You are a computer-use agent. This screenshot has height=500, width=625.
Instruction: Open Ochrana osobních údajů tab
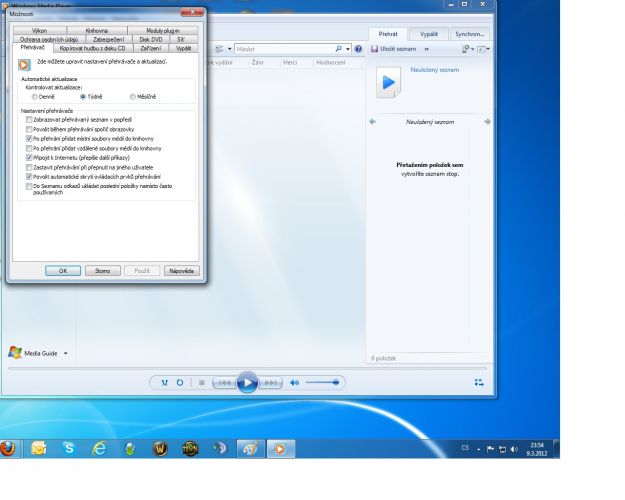tap(49, 39)
